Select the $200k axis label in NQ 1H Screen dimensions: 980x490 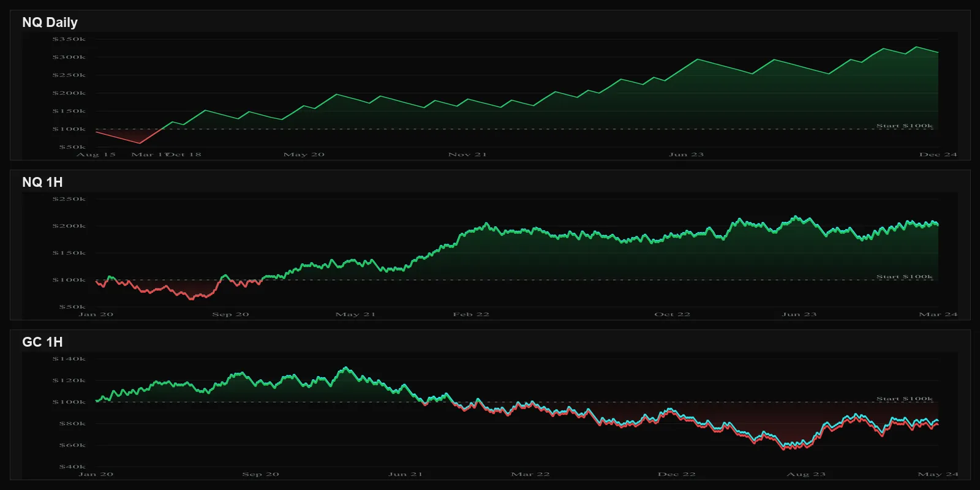click(x=69, y=226)
